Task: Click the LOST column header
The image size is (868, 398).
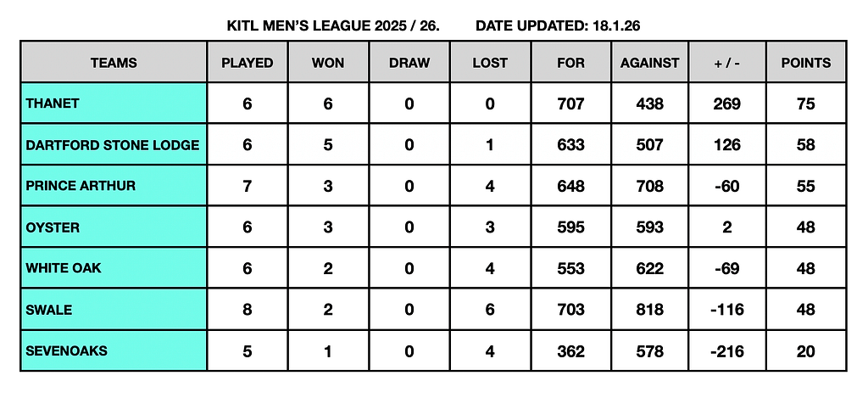Action: (x=490, y=63)
